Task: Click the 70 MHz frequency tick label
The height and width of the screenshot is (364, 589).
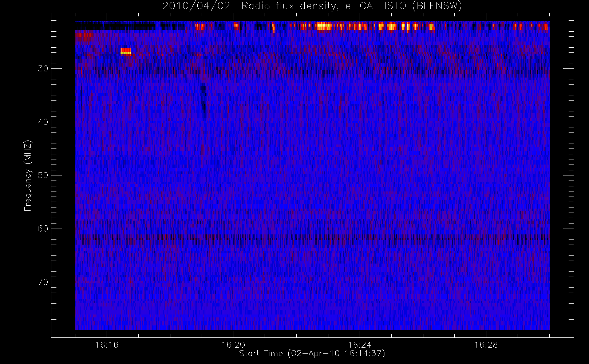Action: point(43,282)
